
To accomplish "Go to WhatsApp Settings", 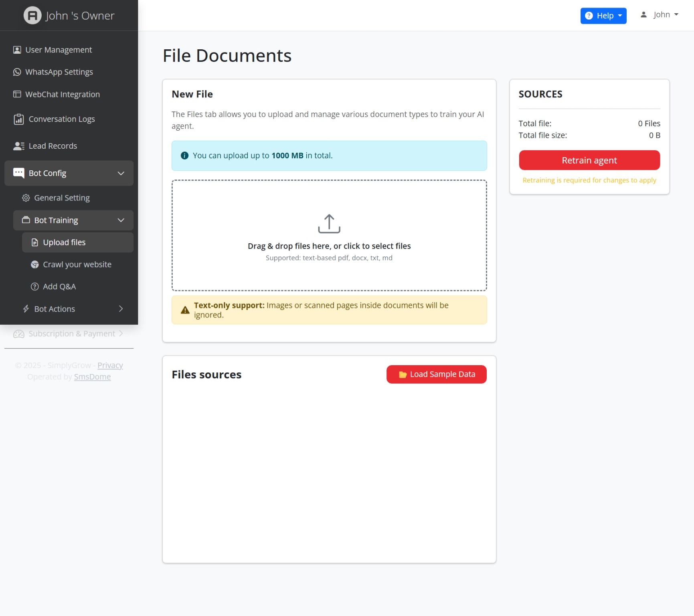I will [x=69, y=72].
